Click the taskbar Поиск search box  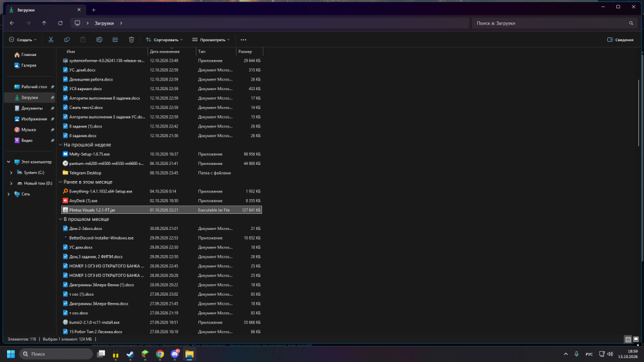(56, 354)
